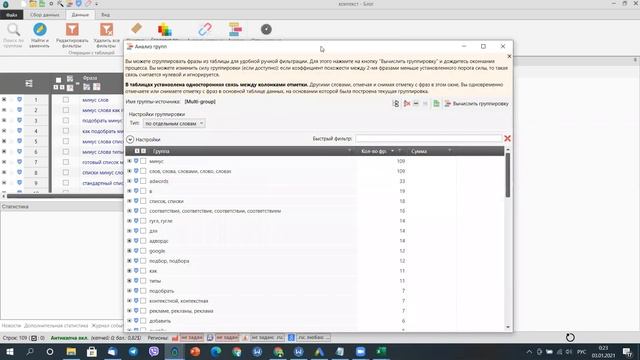Viewport: 640px width, 360px height.
Task: Check row 1 checkbox in main table
Action: (66, 100)
